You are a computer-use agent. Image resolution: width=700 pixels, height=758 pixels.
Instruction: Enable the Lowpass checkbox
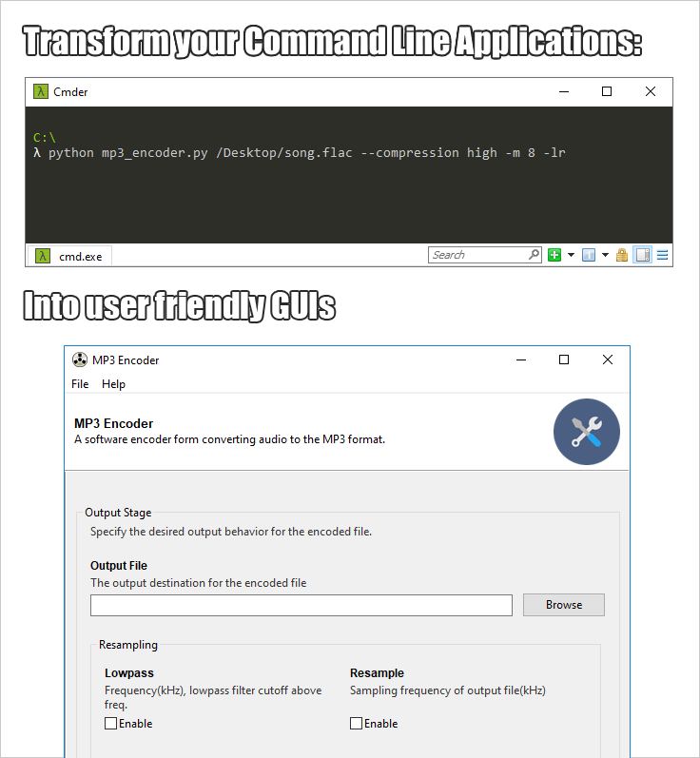pyautogui.click(x=110, y=723)
